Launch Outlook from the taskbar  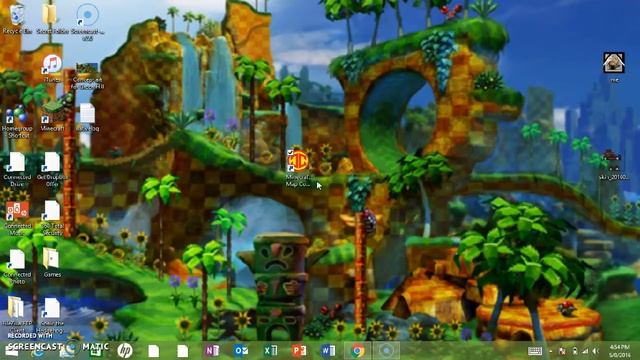tap(241, 351)
